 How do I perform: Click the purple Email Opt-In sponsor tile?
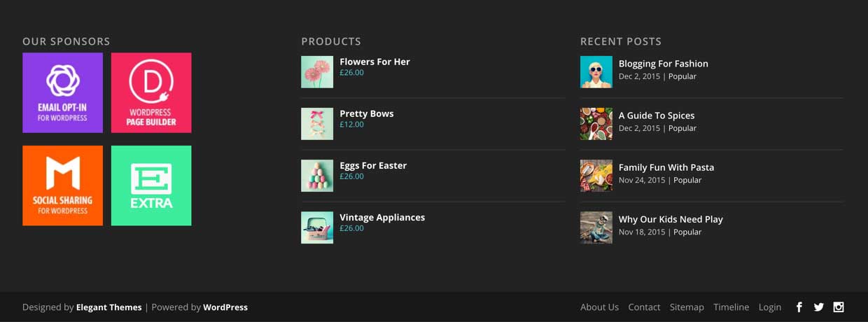click(63, 92)
